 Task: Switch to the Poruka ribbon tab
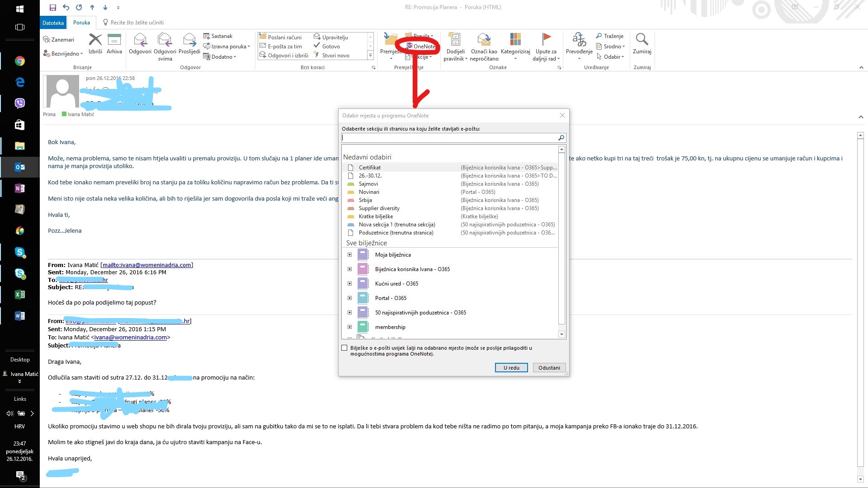[x=82, y=23]
